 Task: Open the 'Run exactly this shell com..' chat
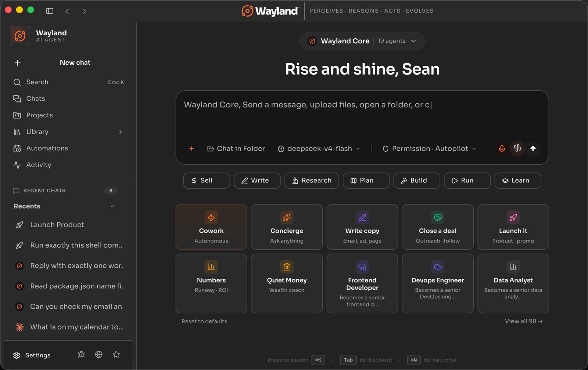(68, 245)
